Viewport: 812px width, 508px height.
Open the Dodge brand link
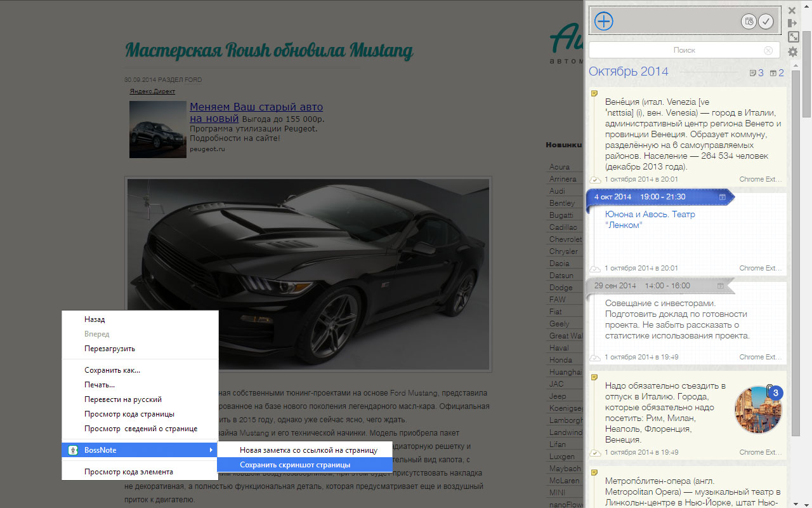[x=561, y=288]
